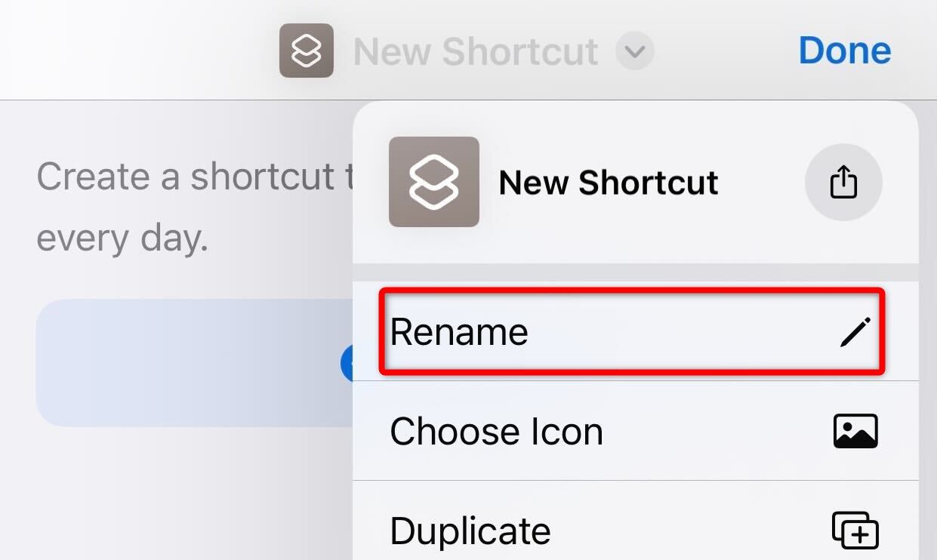This screenshot has width=937, height=560.
Task: Tap the duplicate icon with plus sign
Action: pos(855,531)
